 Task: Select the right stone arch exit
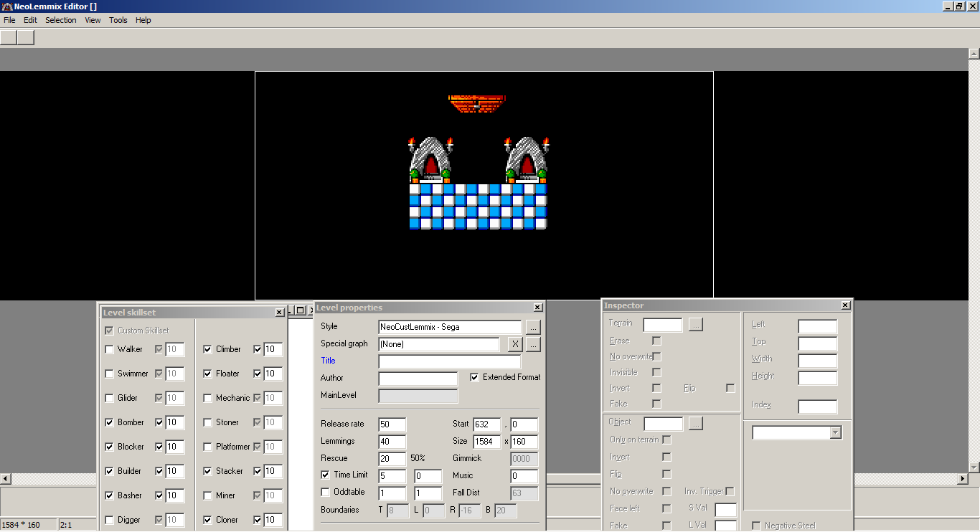(x=527, y=160)
